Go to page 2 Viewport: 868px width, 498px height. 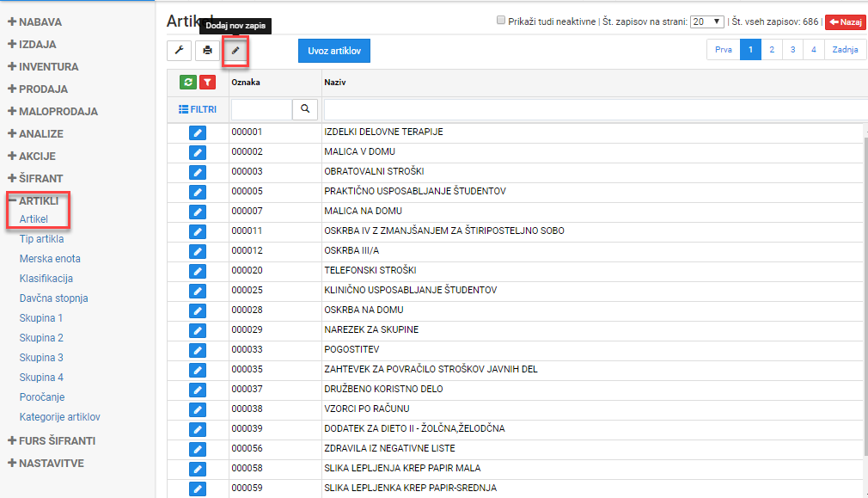(772, 49)
